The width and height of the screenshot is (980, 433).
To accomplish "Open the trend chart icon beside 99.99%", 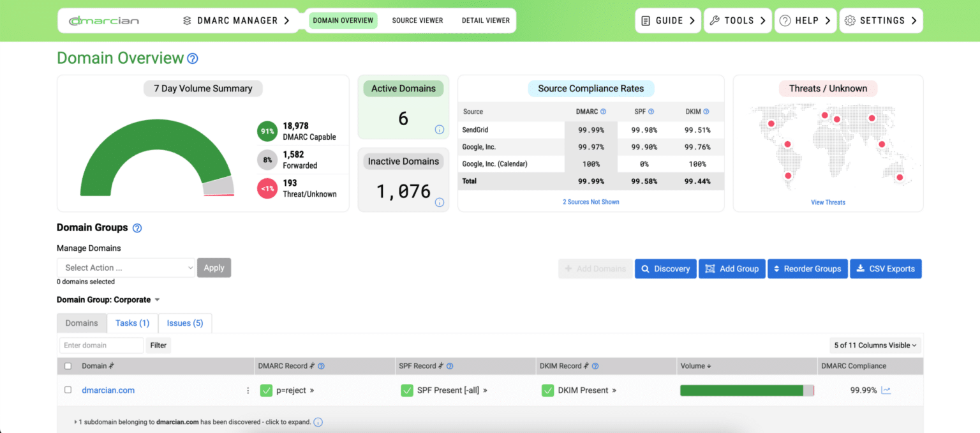I will (x=886, y=390).
